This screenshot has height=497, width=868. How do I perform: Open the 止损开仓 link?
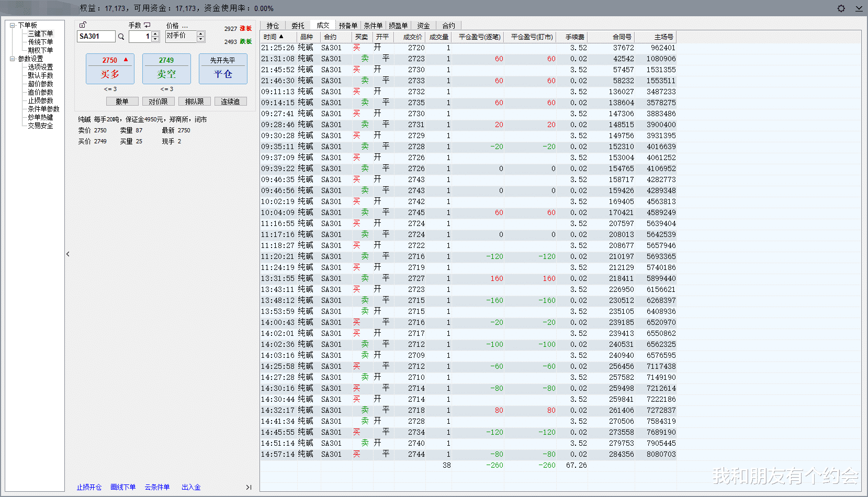(x=89, y=487)
